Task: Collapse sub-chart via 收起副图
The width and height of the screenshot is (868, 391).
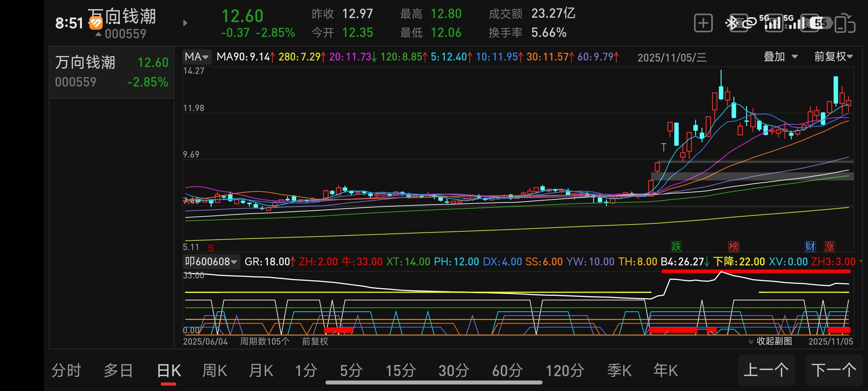Action: [770, 341]
